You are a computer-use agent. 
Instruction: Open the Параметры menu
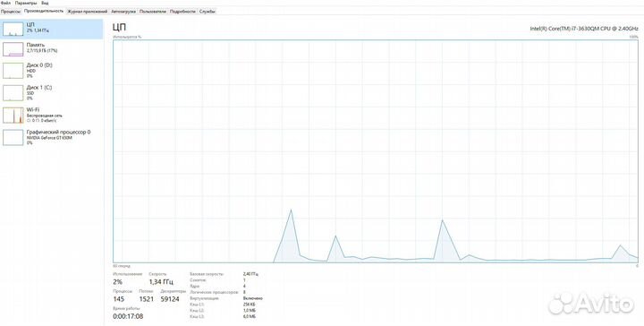point(26,3)
